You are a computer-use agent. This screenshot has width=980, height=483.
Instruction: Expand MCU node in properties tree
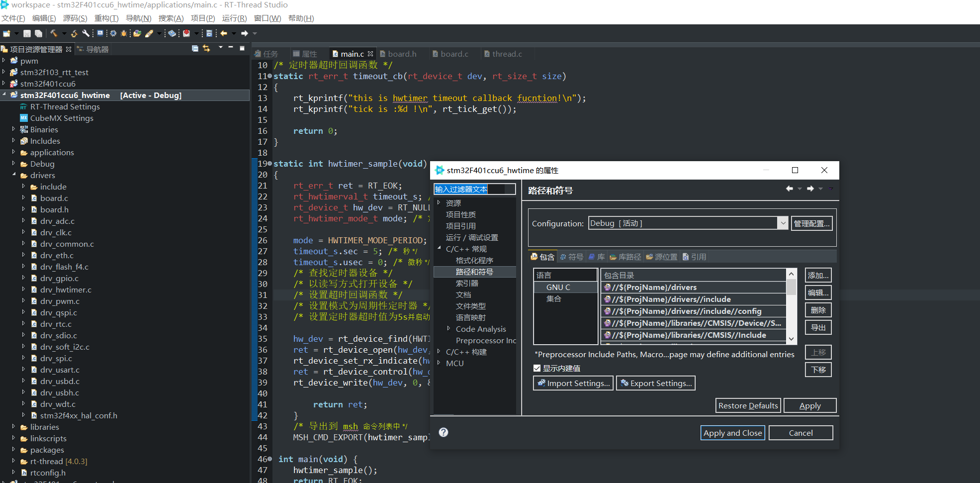[x=439, y=363]
